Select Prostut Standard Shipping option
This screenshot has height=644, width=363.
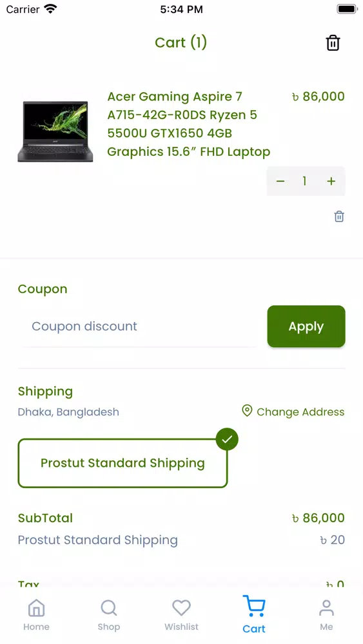[x=123, y=463]
